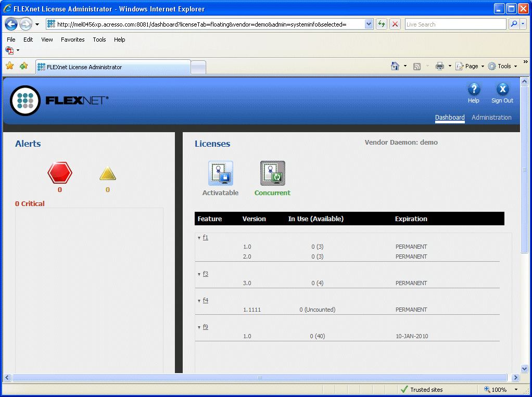Click the browser Home icon
Viewport: 532px width, 397px height.
pos(395,66)
